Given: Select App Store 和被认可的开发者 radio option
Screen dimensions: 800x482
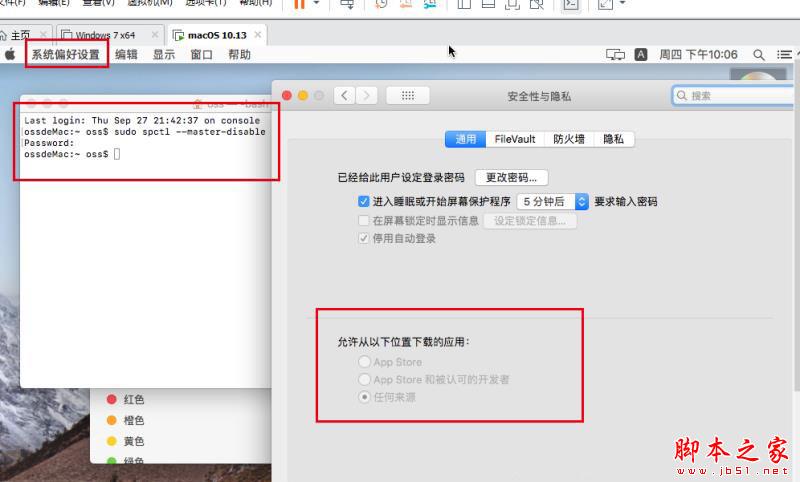Looking at the screenshot, I should tap(364, 379).
